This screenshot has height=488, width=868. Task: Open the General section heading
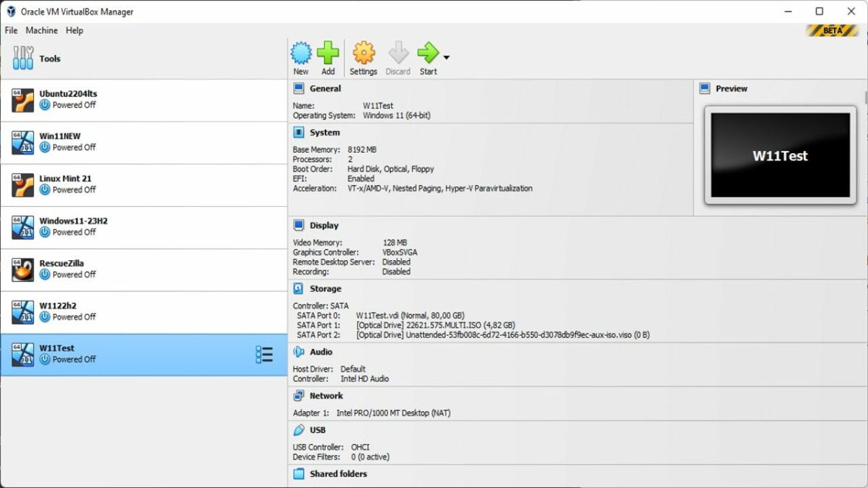pos(325,88)
